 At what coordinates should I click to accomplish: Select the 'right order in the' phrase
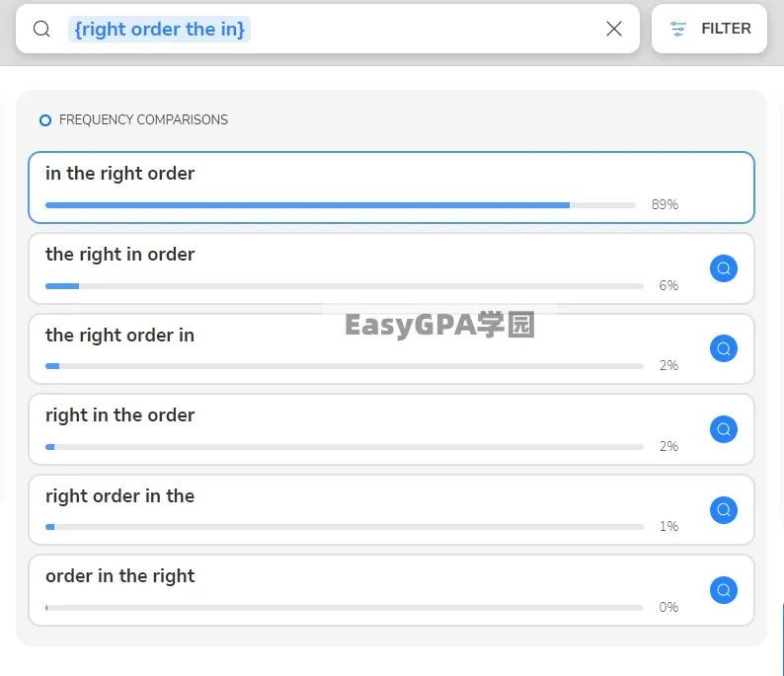(120, 496)
